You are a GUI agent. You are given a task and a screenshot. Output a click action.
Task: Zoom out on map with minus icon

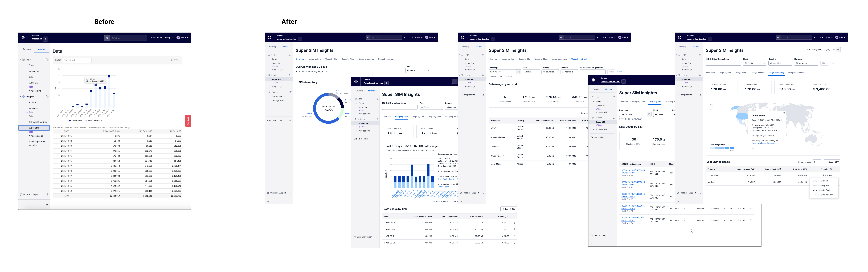click(x=711, y=108)
